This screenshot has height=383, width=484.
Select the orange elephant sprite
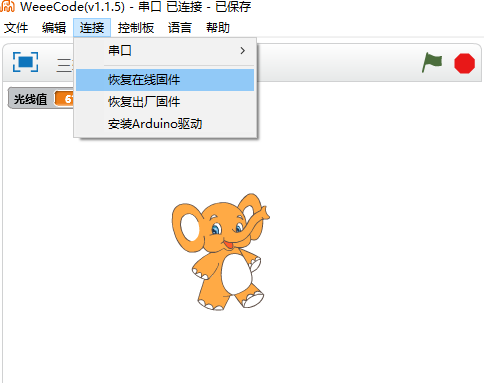(x=221, y=252)
